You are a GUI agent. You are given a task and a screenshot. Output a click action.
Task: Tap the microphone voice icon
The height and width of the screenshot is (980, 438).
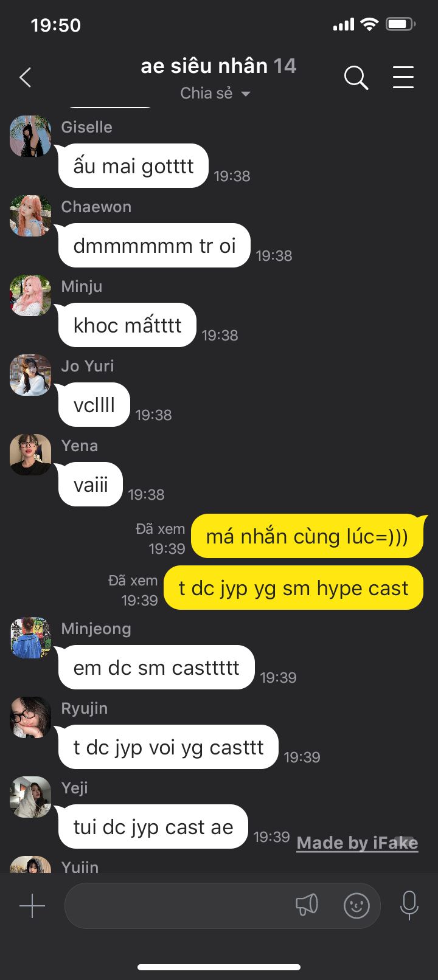click(x=409, y=906)
